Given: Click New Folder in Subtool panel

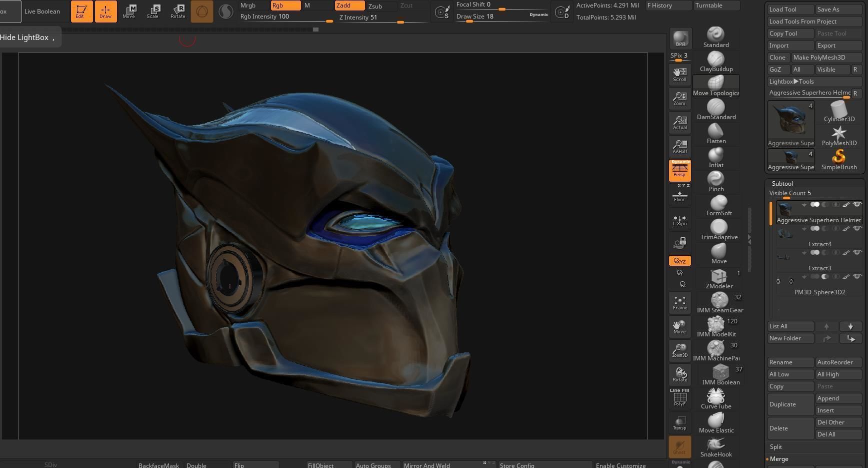Looking at the screenshot, I should 790,338.
